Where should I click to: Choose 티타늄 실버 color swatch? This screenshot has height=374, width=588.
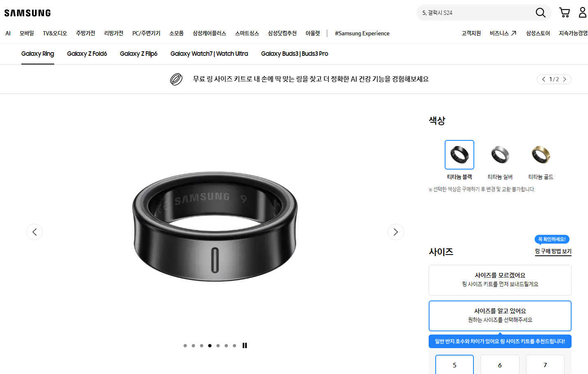point(500,155)
